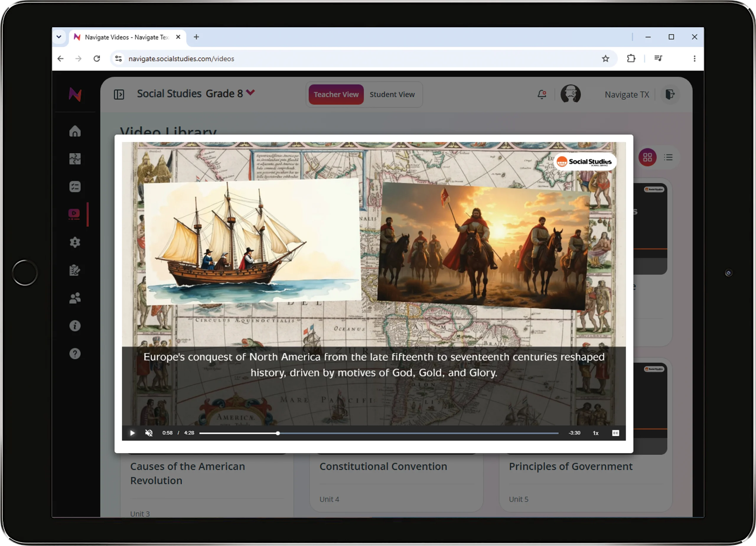
Task: Bookmark this page with the star
Action: click(605, 59)
